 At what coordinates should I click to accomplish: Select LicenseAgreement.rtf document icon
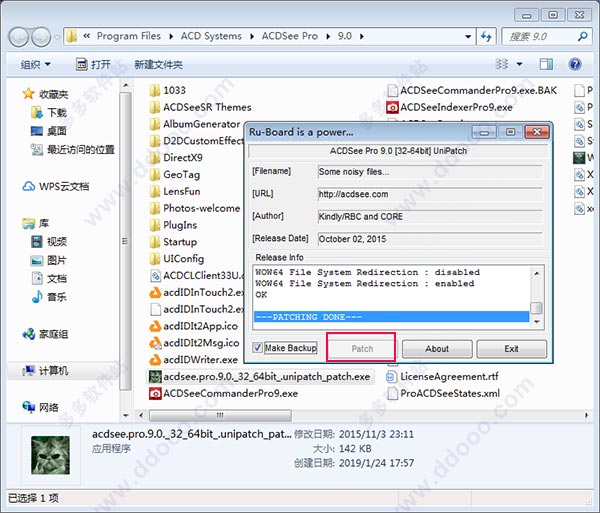point(391,377)
